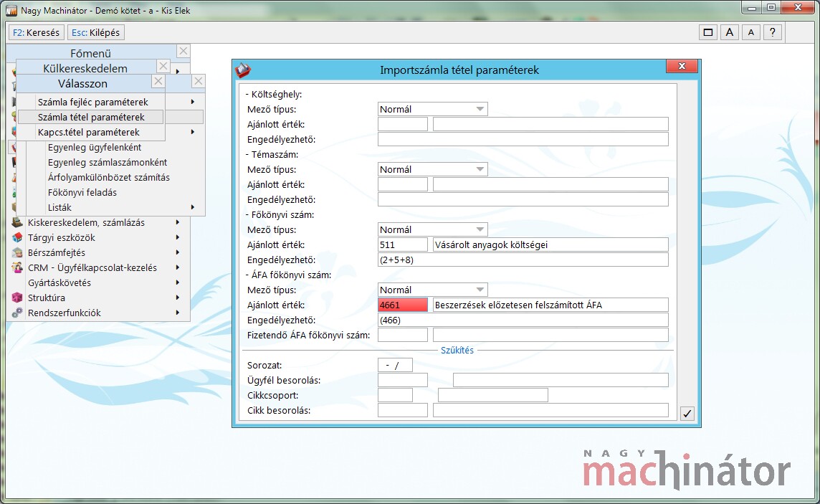Click the Sorozat input field
The width and height of the screenshot is (820, 504).
[x=396, y=366]
